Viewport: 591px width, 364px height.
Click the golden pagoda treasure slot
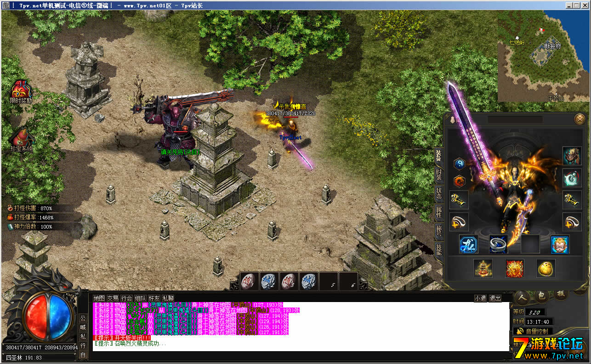point(483,268)
